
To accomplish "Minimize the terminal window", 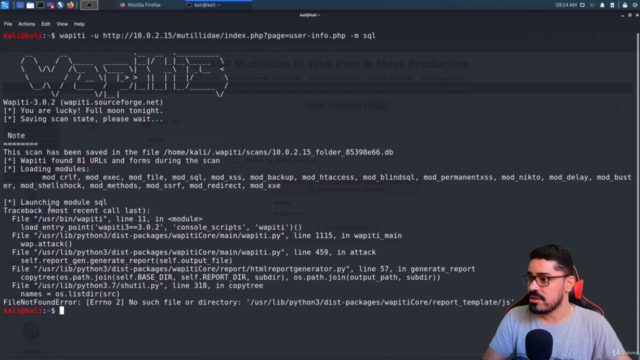I will pyautogui.click(x=622, y=15).
